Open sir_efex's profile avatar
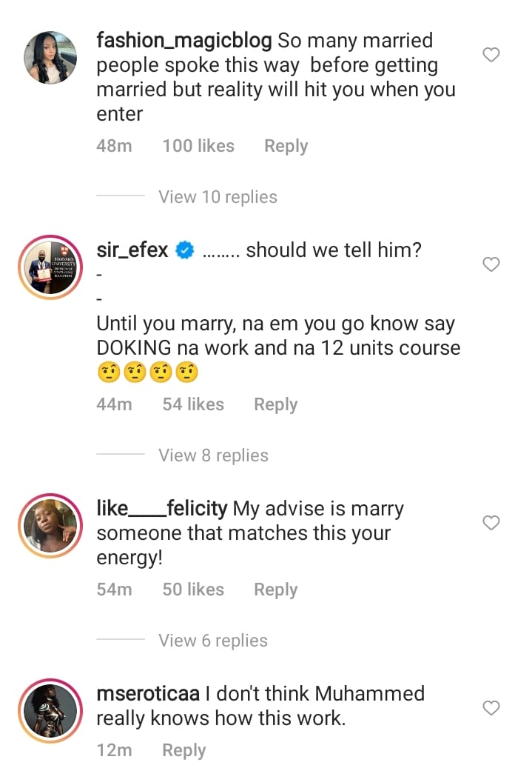The height and width of the screenshot is (768, 532). (x=51, y=268)
